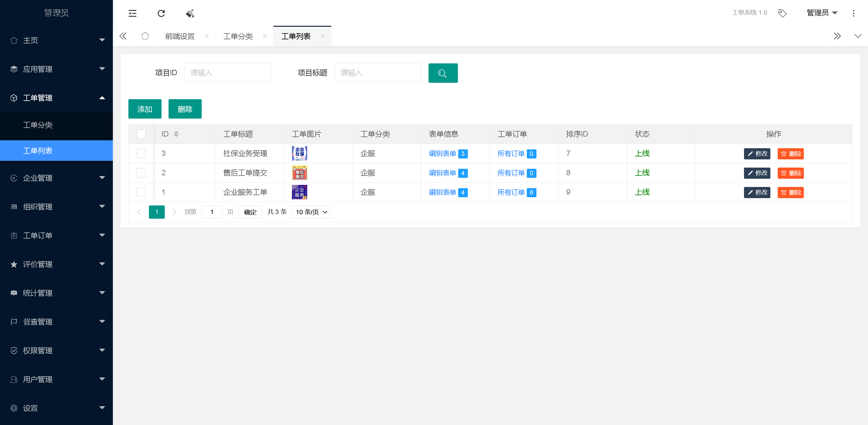Viewport: 868px width, 425px height.
Task: Click the sidebar collapse menu icon
Action: point(133,13)
